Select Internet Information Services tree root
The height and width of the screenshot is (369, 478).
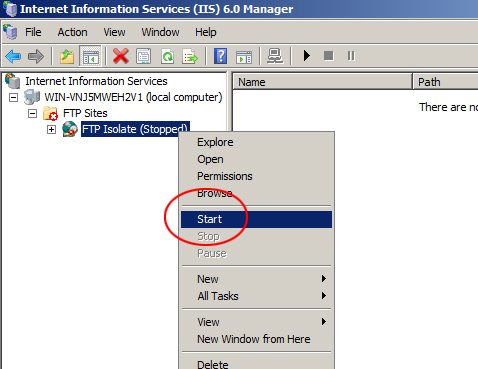click(96, 81)
